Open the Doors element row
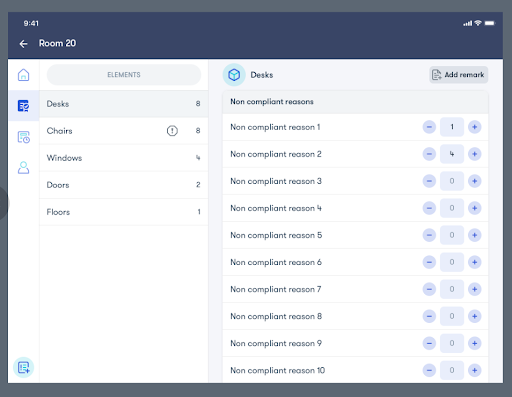This screenshot has height=397, width=512. [x=124, y=185]
